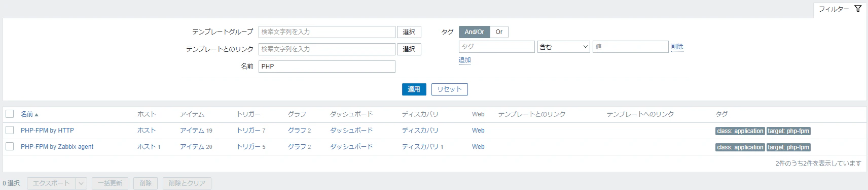Tick the select-all checkbox in table header
This screenshot has width=868, height=190.
pyautogui.click(x=10, y=114)
